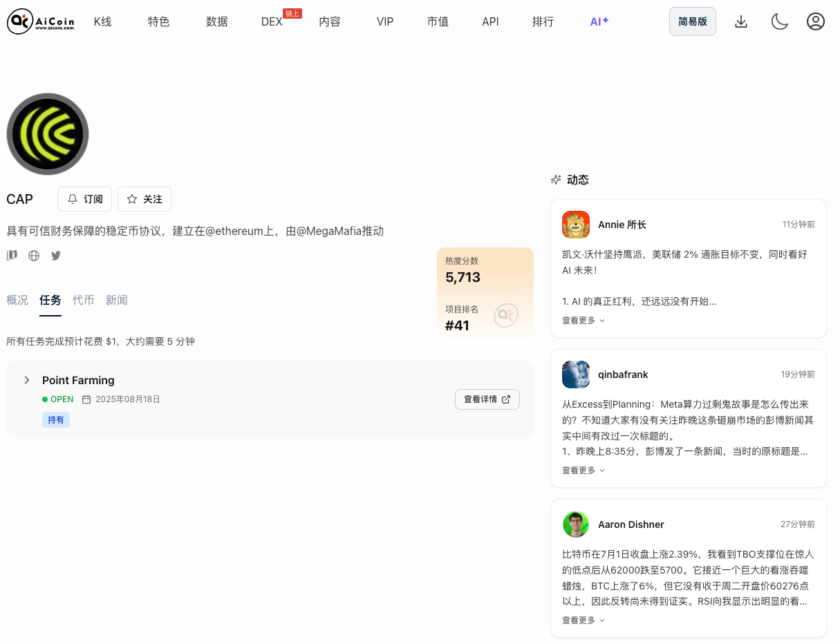Screen dimensions: 840x644
Task: Toggle dark mode moon icon
Action: click(780, 22)
